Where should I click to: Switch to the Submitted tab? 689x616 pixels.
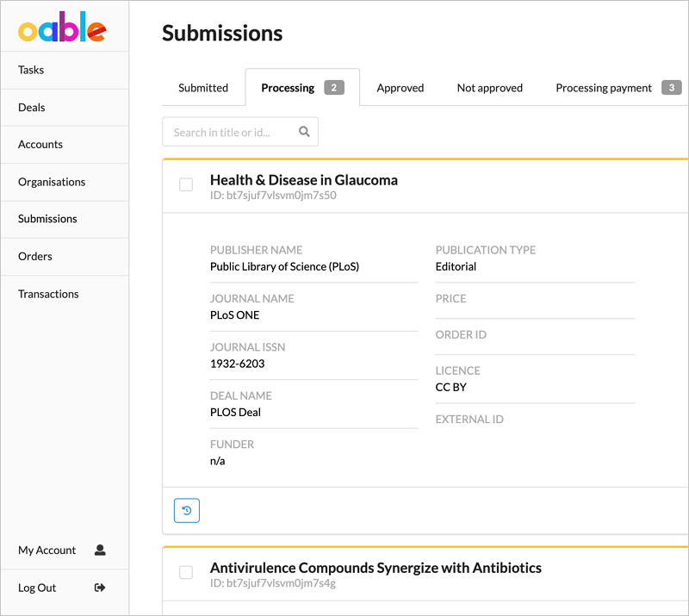click(x=203, y=88)
